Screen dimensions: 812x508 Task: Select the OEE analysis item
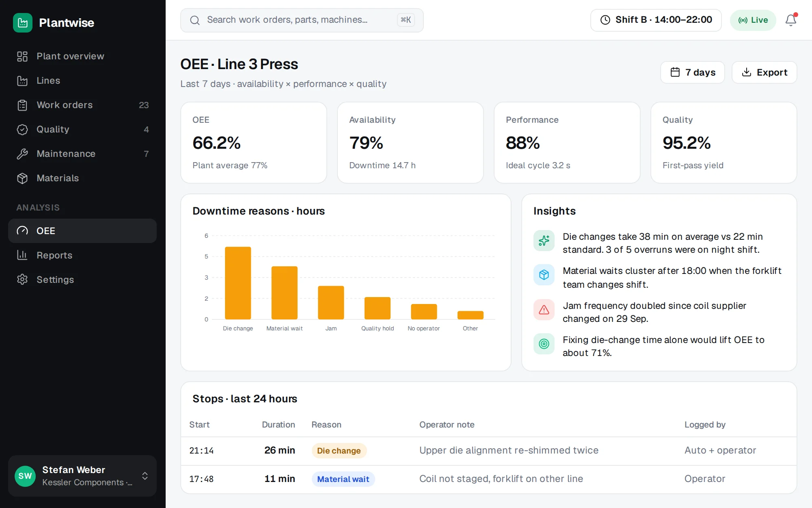pos(82,231)
